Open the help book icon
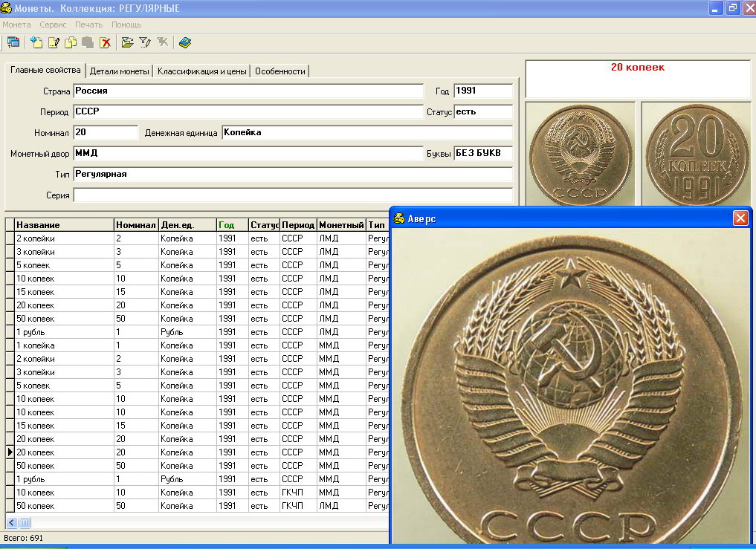Screen dimensions: 756x549 [x=185, y=42]
